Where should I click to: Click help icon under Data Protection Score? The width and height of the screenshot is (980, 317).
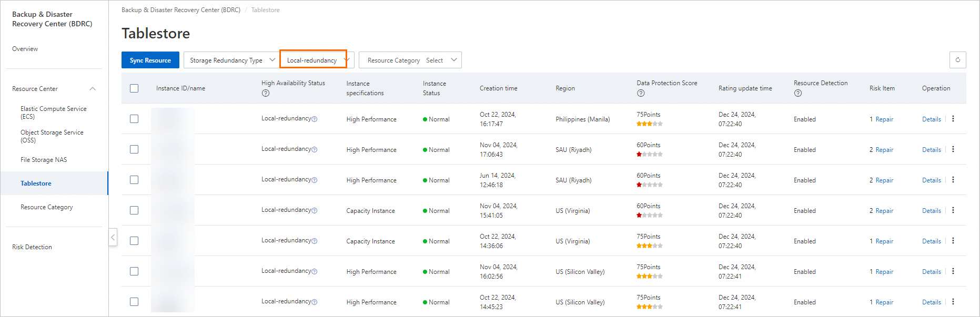click(641, 93)
